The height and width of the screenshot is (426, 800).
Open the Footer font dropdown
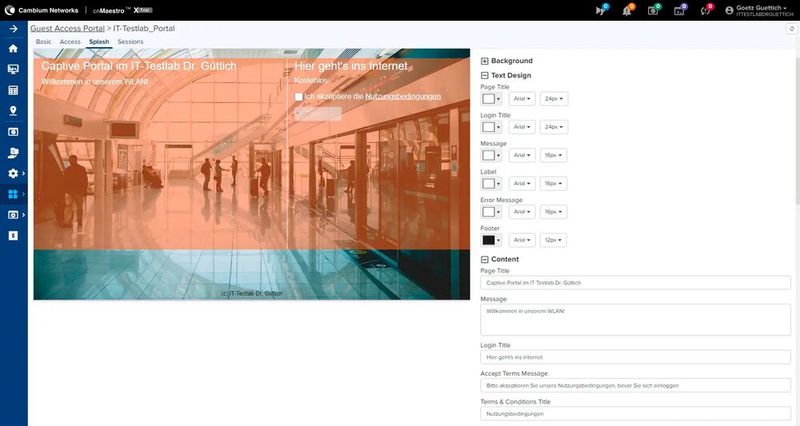pyautogui.click(x=522, y=240)
